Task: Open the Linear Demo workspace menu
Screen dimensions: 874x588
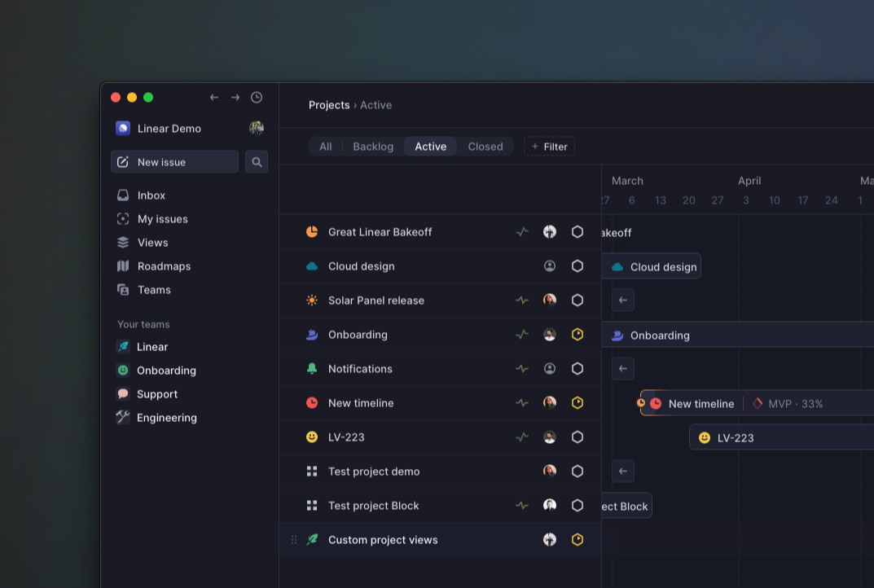Action: (x=160, y=129)
